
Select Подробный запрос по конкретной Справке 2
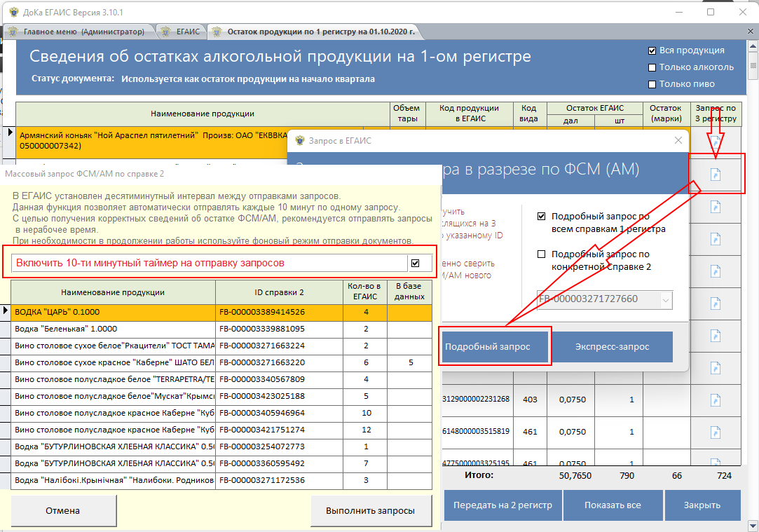click(541, 254)
